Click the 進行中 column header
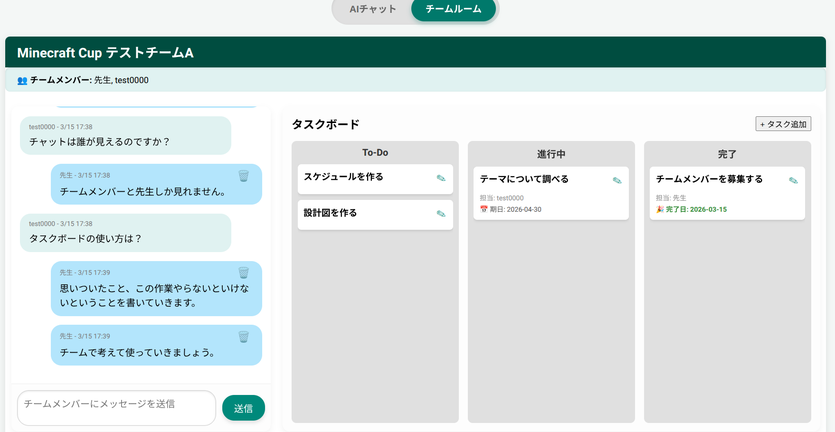835x432 pixels. click(551, 154)
